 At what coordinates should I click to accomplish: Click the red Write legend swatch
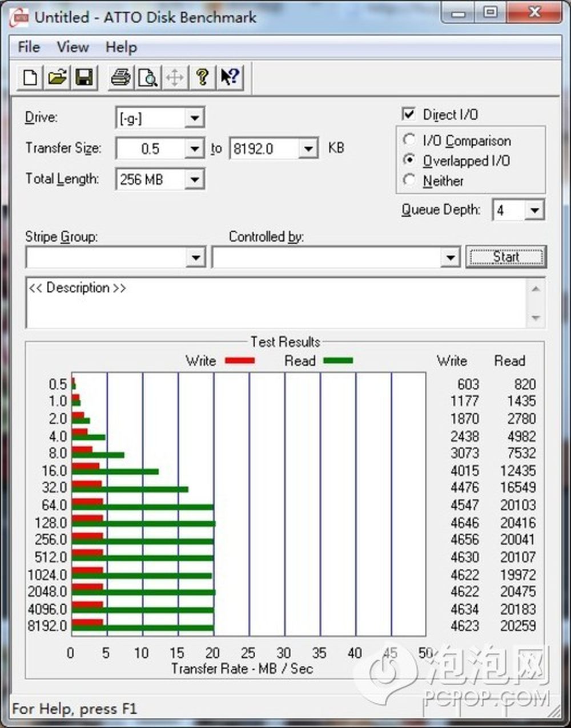coord(240,361)
